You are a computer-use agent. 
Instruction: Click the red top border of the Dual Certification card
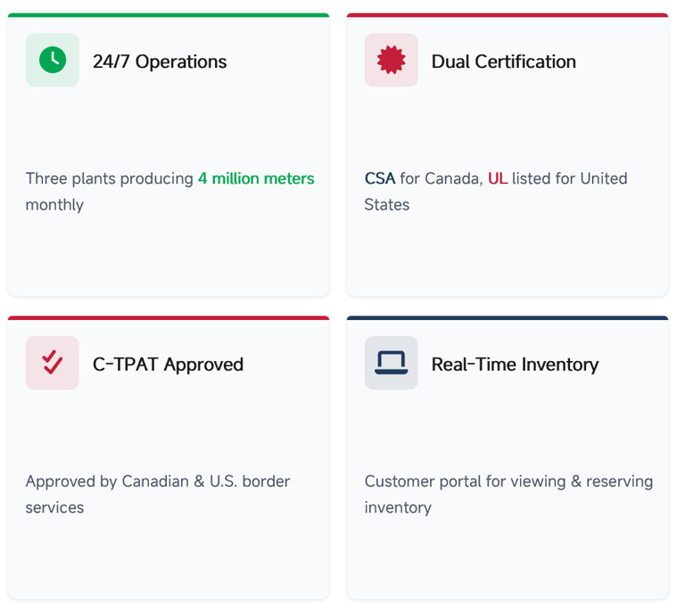coord(507,15)
